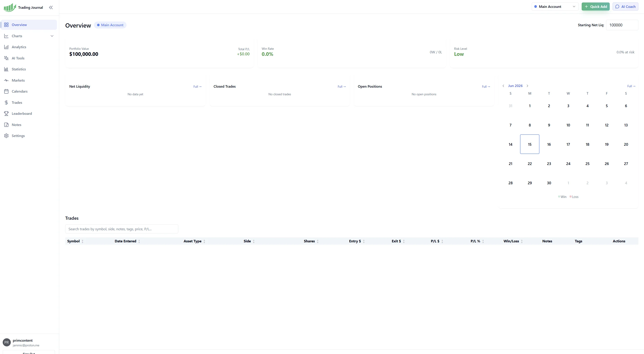Click the jammic@proton.me email text

pos(26,345)
